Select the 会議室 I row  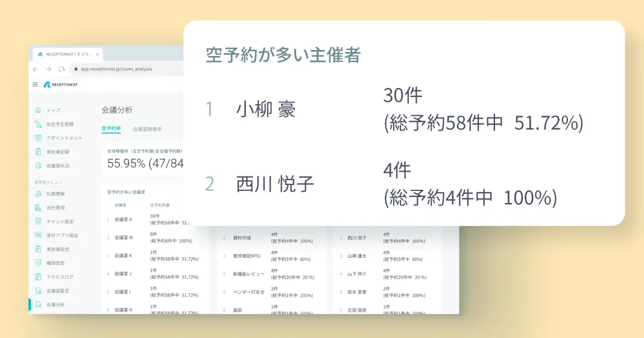pos(152,292)
